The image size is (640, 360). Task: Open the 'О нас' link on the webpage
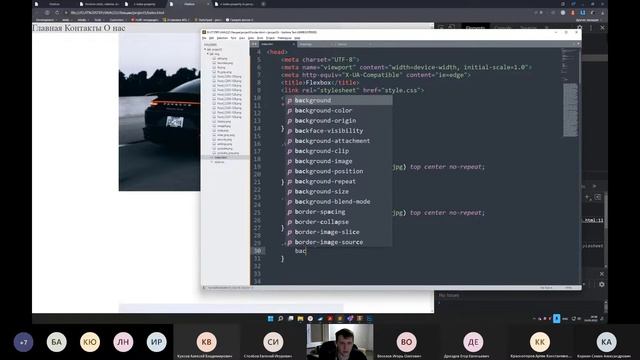[115, 28]
